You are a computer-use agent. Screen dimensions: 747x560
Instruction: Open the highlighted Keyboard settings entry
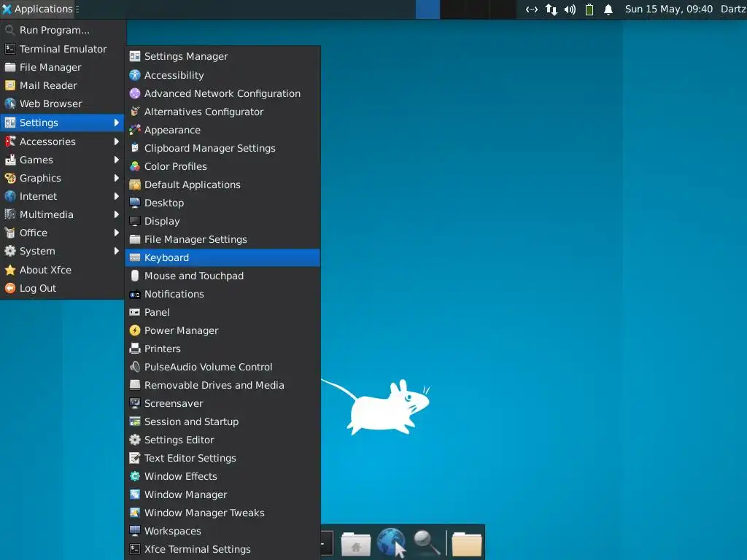(222, 257)
